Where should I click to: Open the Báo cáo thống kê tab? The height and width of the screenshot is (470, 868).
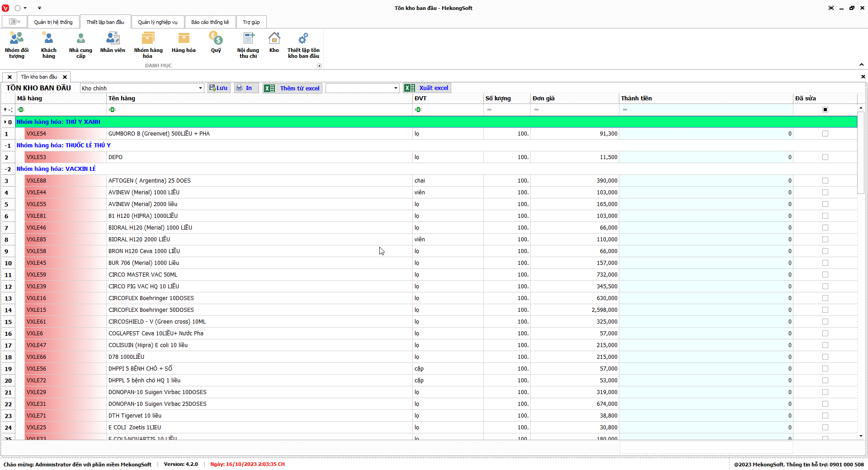(x=210, y=22)
